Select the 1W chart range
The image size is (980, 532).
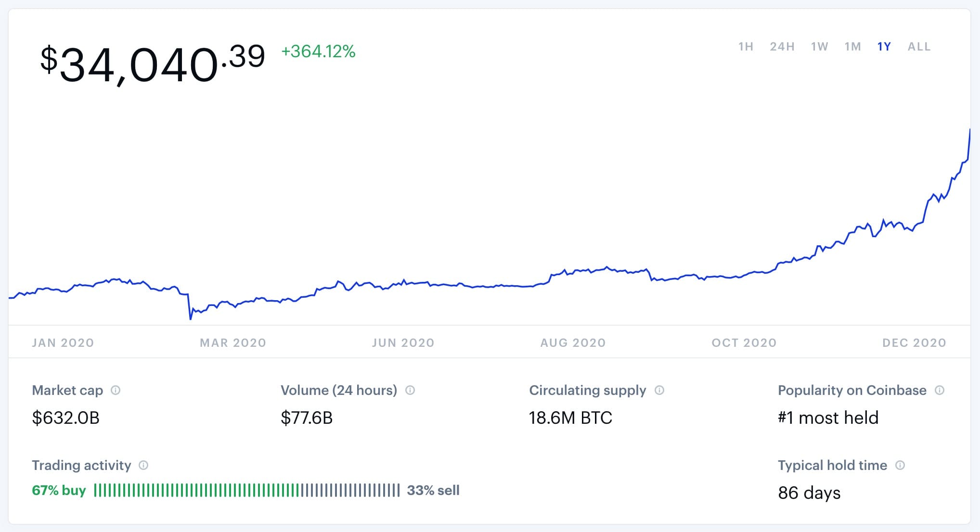click(x=819, y=46)
